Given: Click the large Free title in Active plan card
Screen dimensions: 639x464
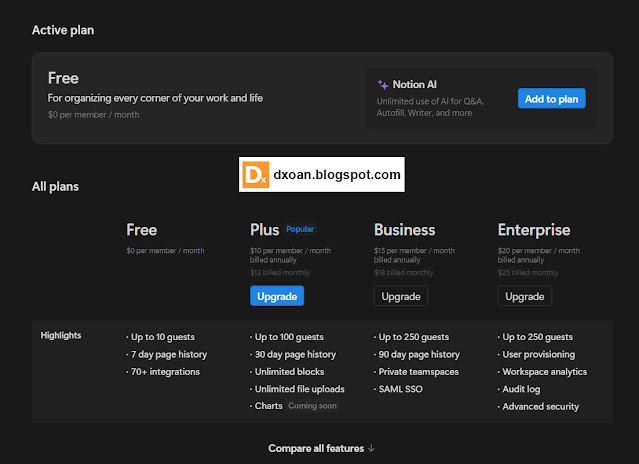Looking at the screenshot, I should point(63,78).
